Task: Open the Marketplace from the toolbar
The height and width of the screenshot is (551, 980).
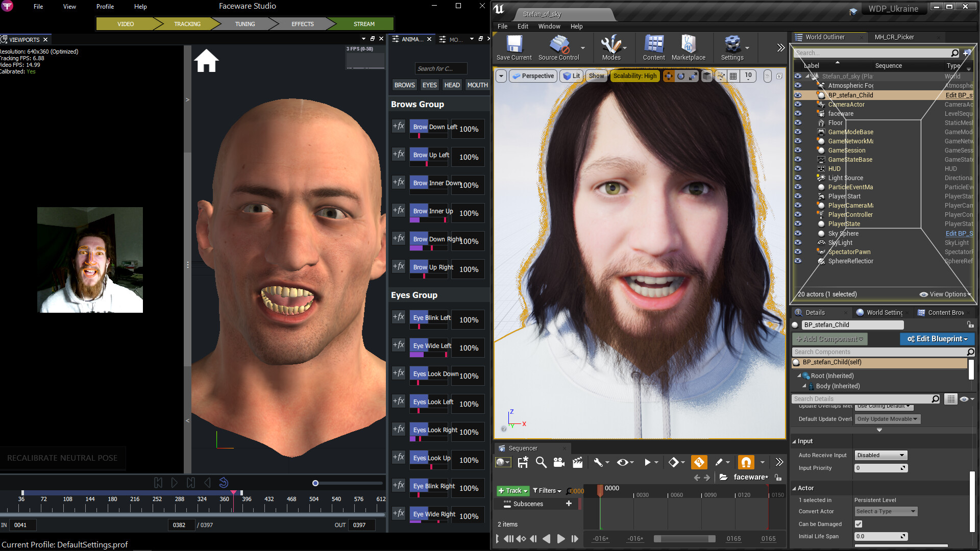Action: pyautogui.click(x=689, y=47)
